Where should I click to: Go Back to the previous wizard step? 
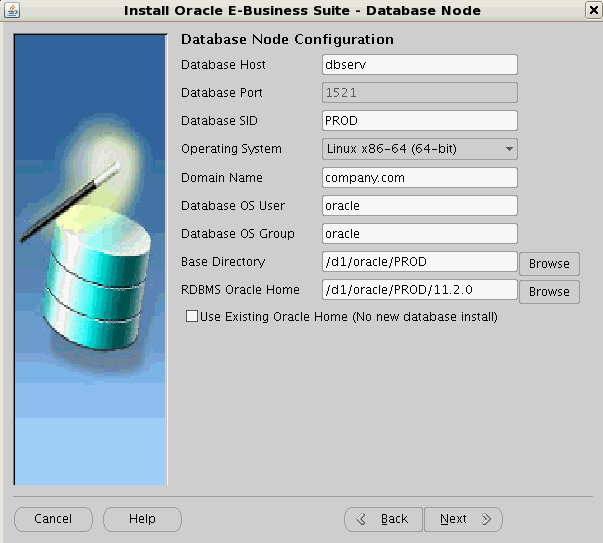(383, 519)
